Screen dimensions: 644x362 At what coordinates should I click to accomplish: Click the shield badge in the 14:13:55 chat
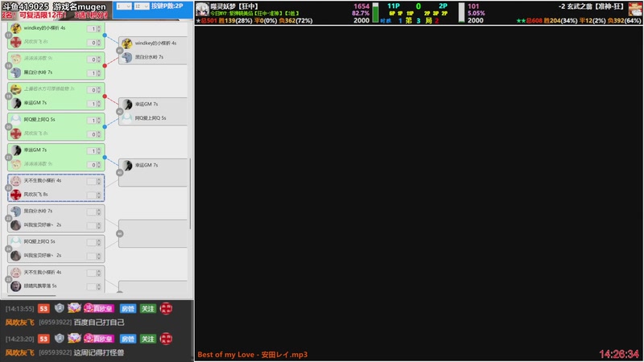point(59,308)
